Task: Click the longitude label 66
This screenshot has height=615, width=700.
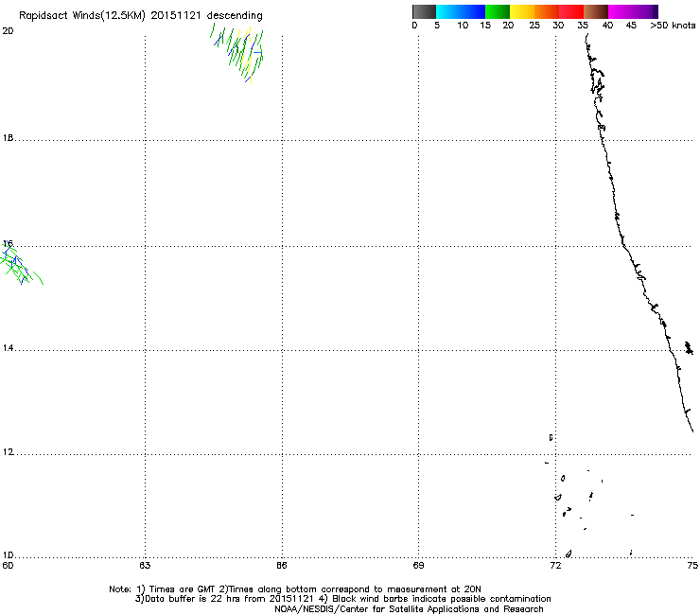Action: click(282, 566)
